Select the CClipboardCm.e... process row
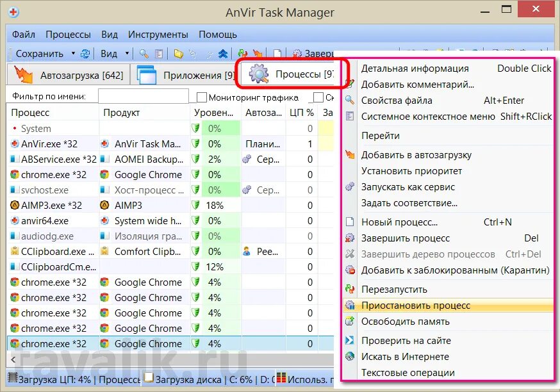 (170, 266)
